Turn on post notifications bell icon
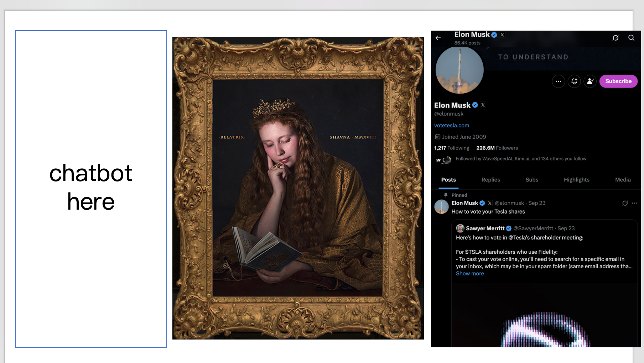The width and height of the screenshot is (644, 363). tap(574, 81)
